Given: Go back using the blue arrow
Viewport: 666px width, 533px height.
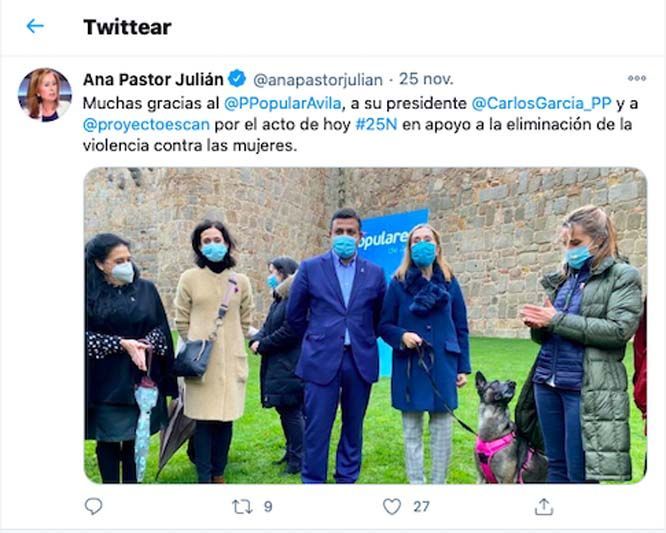Looking at the screenshot, I should 35,26.
